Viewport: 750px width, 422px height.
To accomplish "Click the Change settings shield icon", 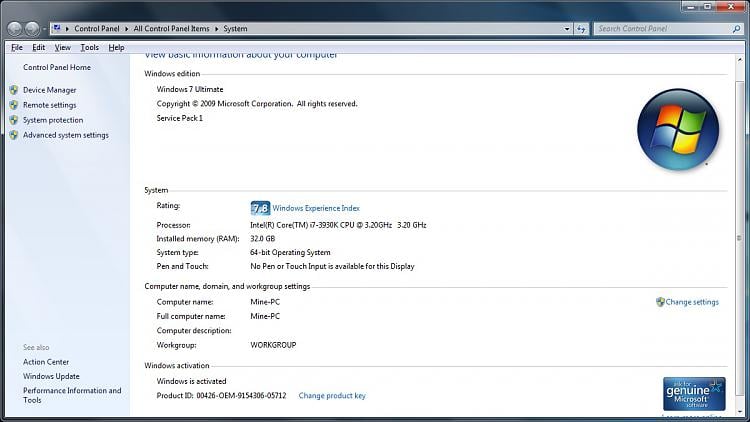I will tap(660, 302).
